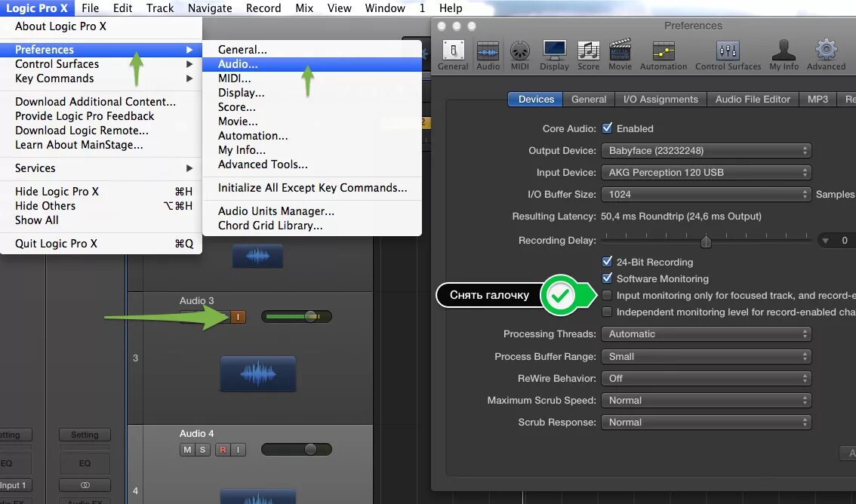Switch to I/O Assignments tab

pos(660,100)
